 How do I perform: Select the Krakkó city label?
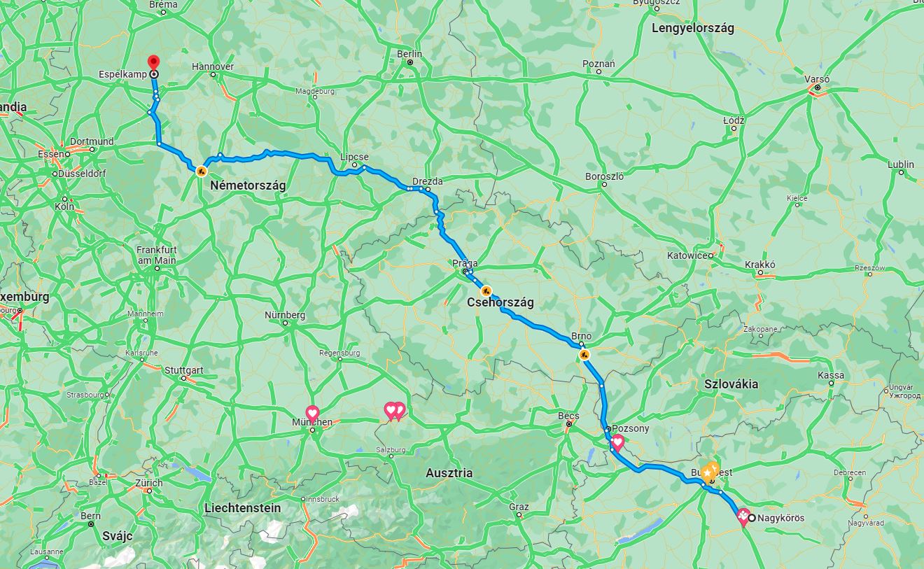(x=760, y=265)
